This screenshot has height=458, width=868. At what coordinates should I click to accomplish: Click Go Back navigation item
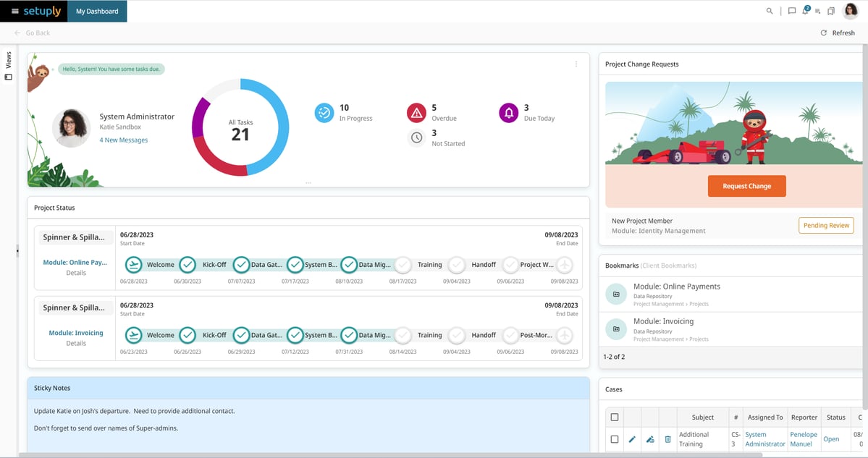(x=33, y=33)
